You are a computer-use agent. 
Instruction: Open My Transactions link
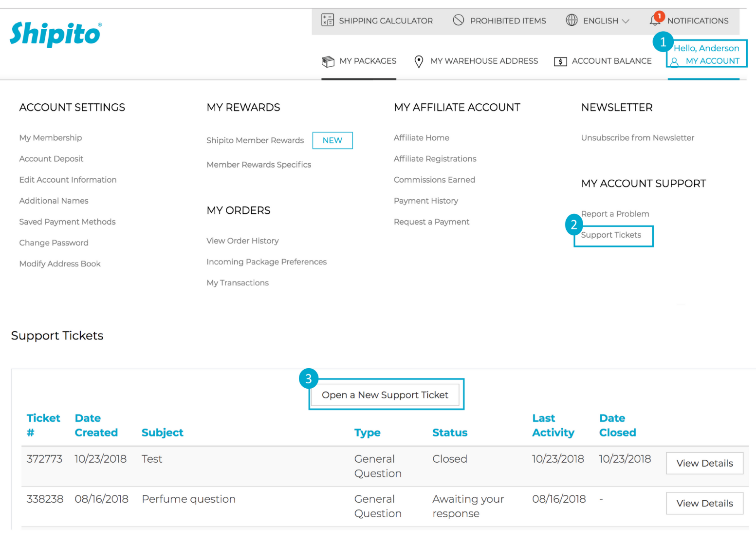coord(238,283)
